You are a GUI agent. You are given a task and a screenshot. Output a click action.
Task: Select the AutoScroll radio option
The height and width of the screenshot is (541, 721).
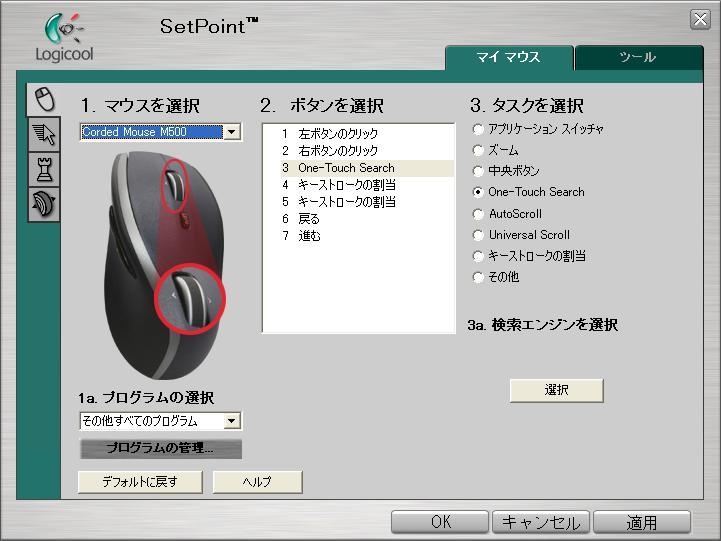pos(478,214)
